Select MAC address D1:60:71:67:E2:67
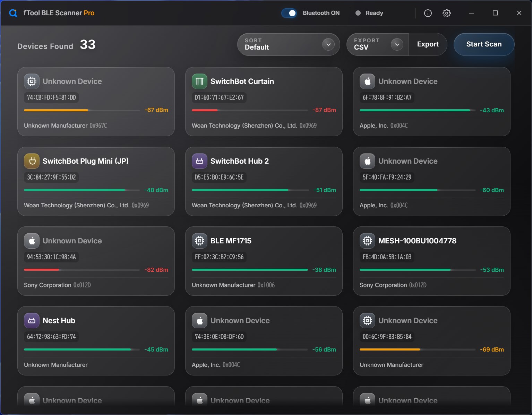 (219, 97)
